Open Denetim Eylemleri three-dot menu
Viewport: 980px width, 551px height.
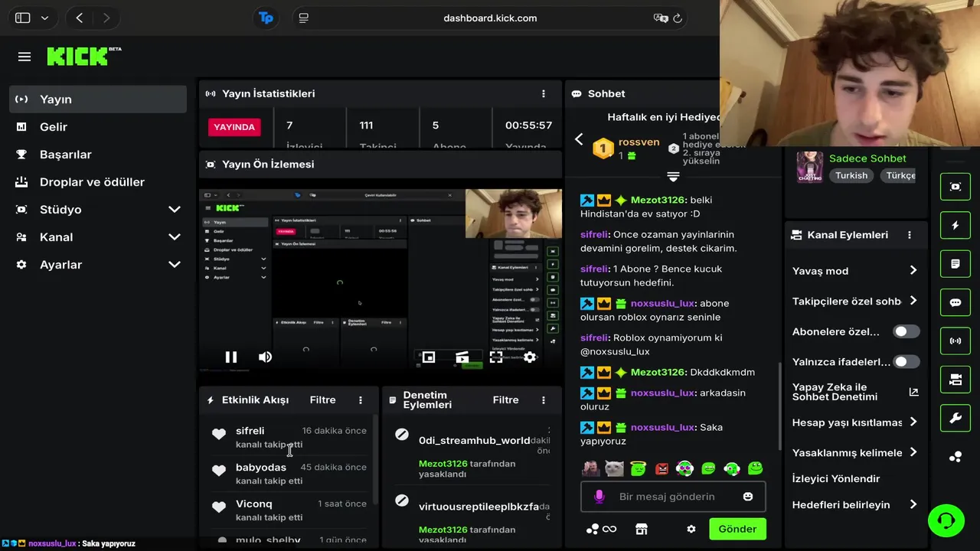(544, 399)
